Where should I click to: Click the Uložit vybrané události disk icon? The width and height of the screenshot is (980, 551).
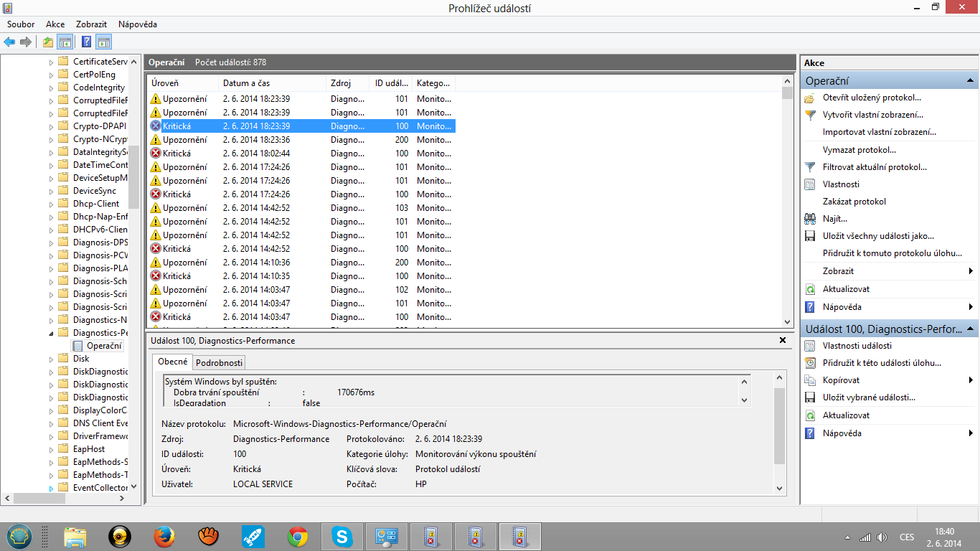coord(810,397)
